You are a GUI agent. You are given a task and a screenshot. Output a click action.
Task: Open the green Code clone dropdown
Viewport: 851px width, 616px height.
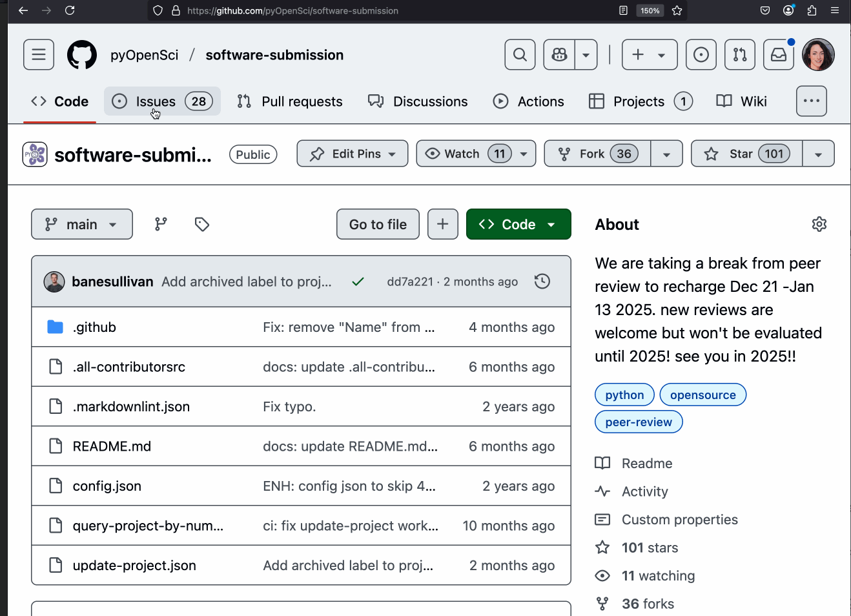pos(518,224)
